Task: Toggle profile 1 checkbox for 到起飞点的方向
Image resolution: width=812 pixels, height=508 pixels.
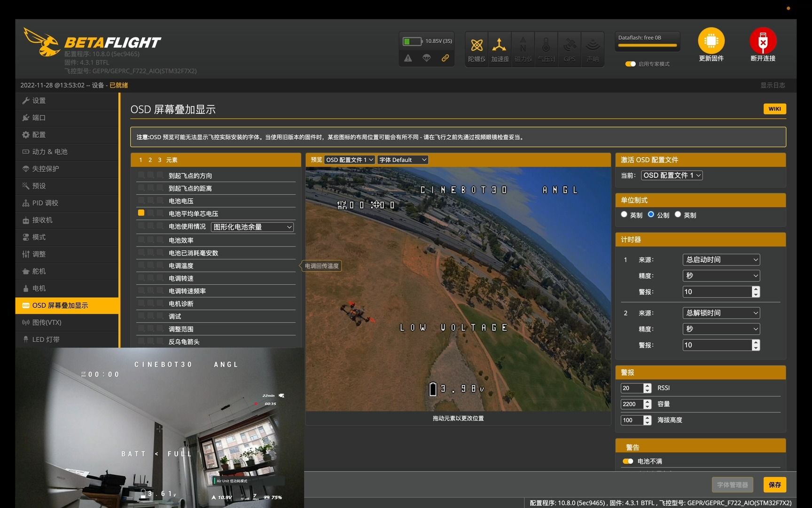Action: tap(141, 175)
